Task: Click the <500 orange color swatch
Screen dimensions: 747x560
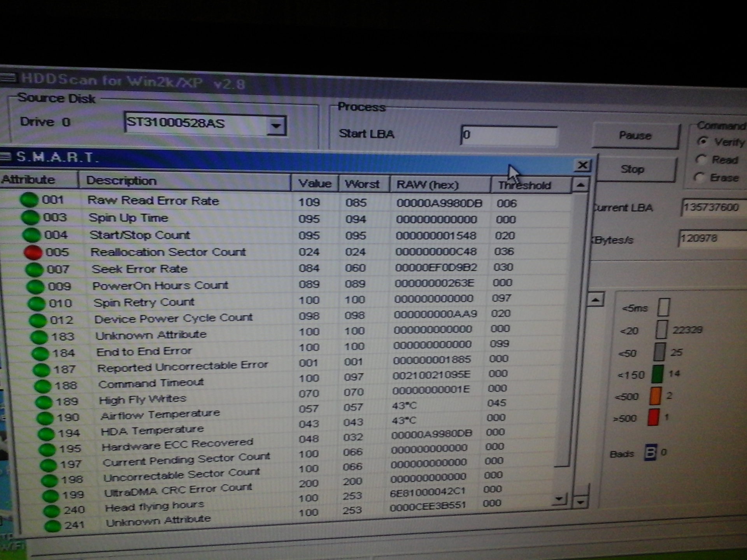Action: tap(656, 396)
